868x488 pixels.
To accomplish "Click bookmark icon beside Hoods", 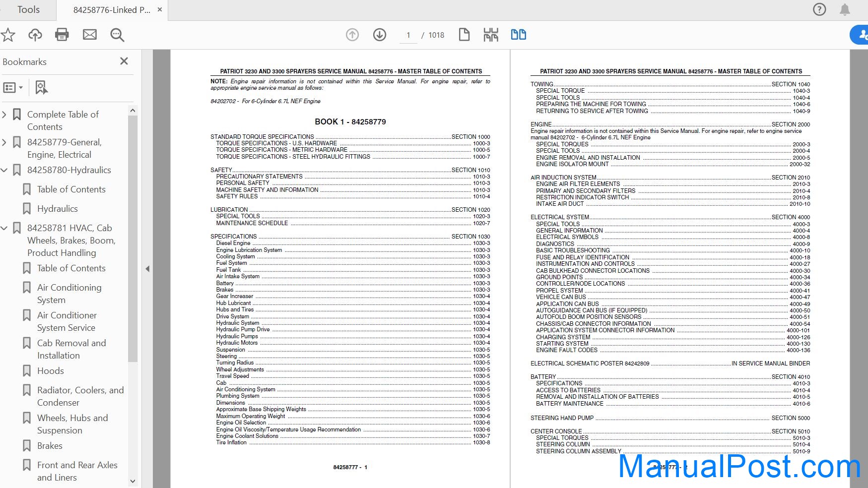I will coord(27,371).
